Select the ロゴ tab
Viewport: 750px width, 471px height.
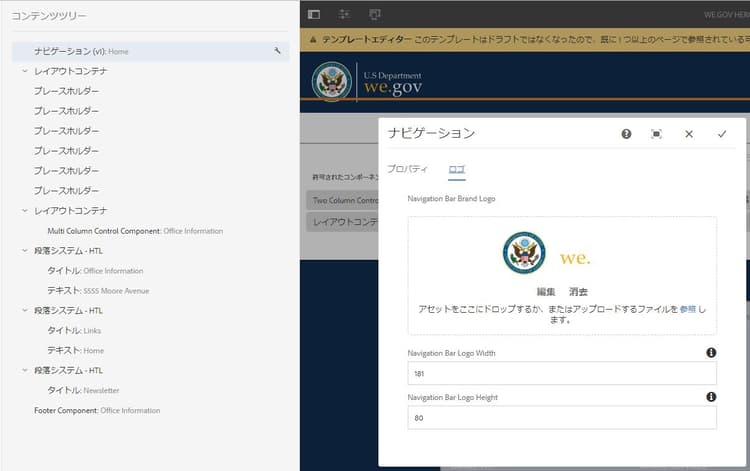pyautogui.click(x=457, y=169)
